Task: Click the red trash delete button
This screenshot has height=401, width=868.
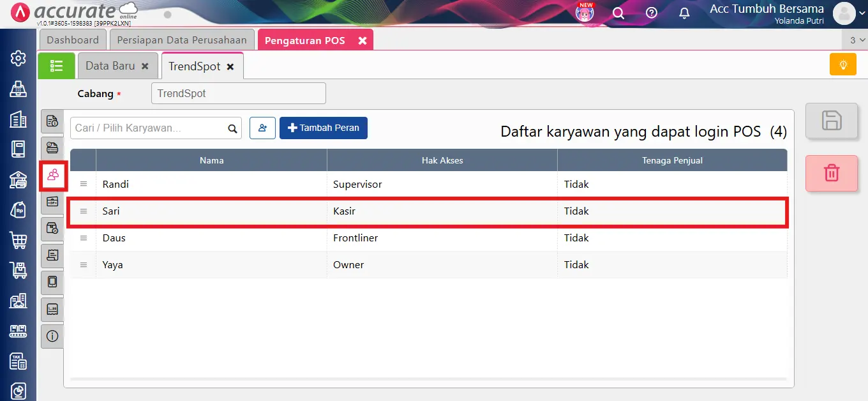Action: (x=831, y=173)
